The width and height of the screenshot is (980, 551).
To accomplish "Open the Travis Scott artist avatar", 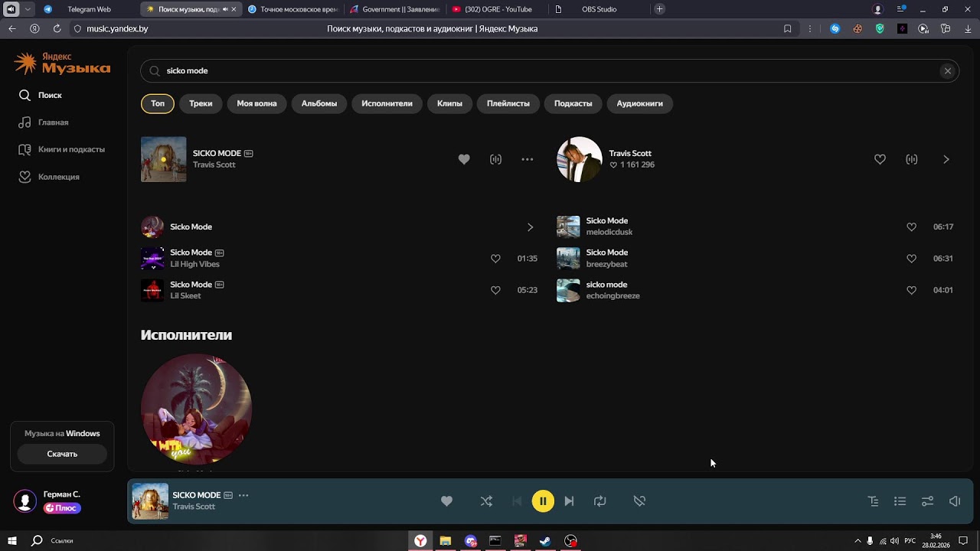I will click(580, 159).
